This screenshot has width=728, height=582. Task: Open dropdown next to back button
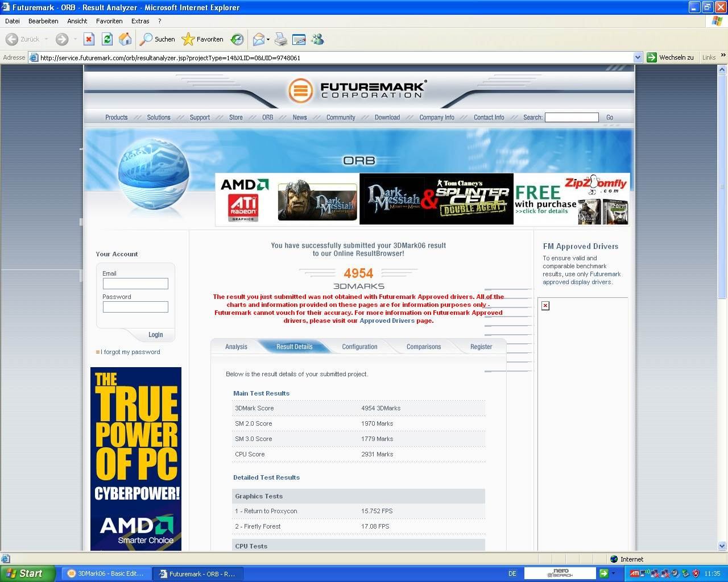click(47, 39)
